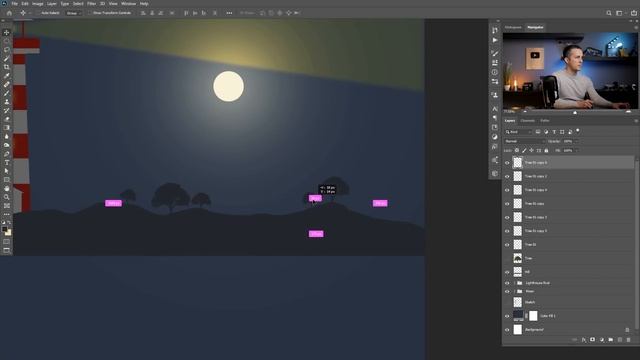Click the Layers panel scrollbar
This screenshot has height=360, width=640.
coord(637,245)
